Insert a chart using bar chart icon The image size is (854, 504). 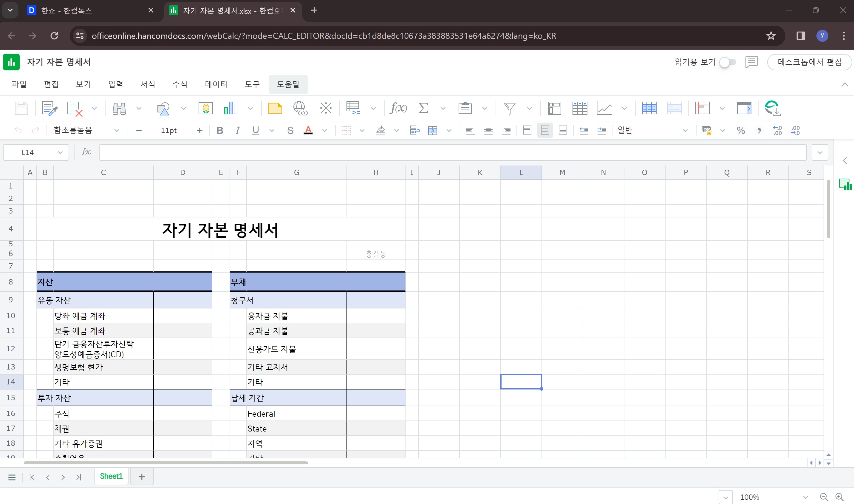230,108
